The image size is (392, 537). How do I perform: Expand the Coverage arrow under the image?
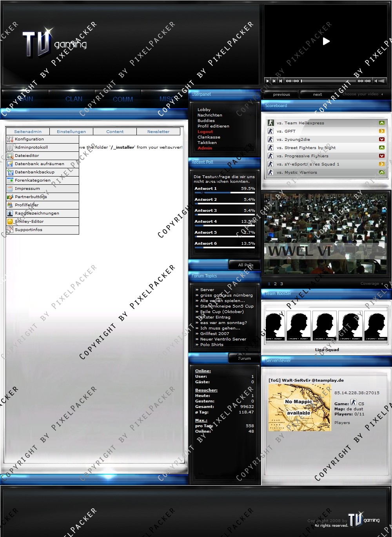pyautogui.click(x=382, y=284)
